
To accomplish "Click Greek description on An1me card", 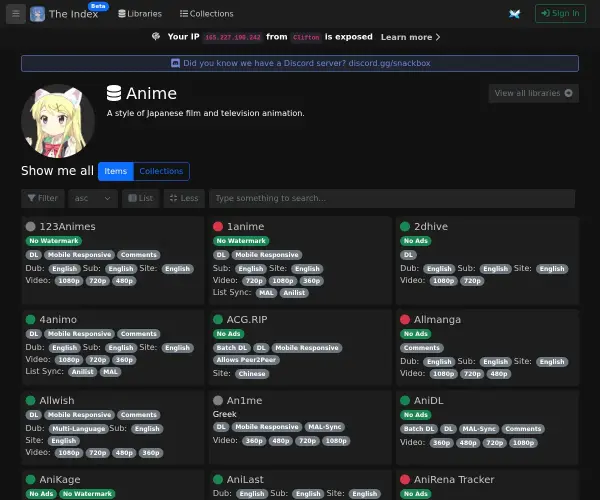I will click(x=225, y=414).
